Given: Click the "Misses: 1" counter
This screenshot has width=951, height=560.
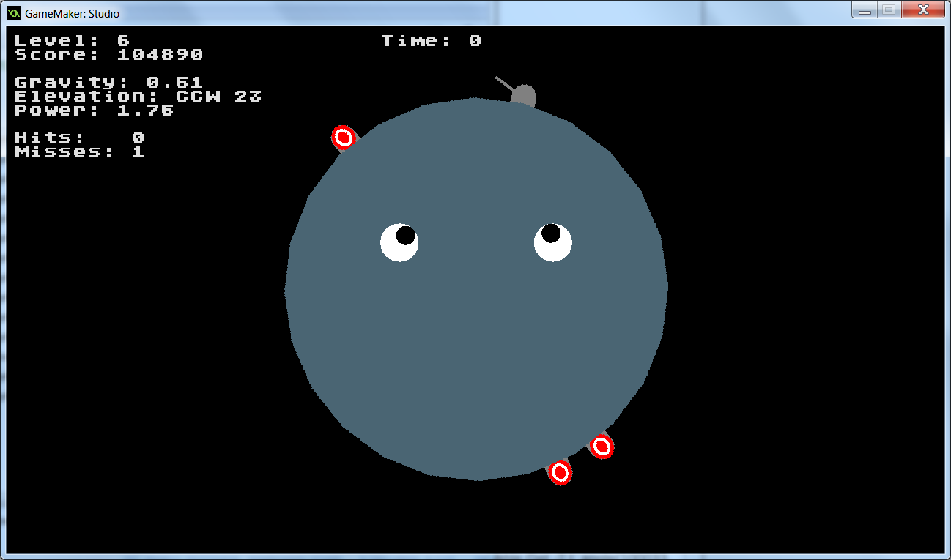Looking at the screenshot, I should pos(79,152).
